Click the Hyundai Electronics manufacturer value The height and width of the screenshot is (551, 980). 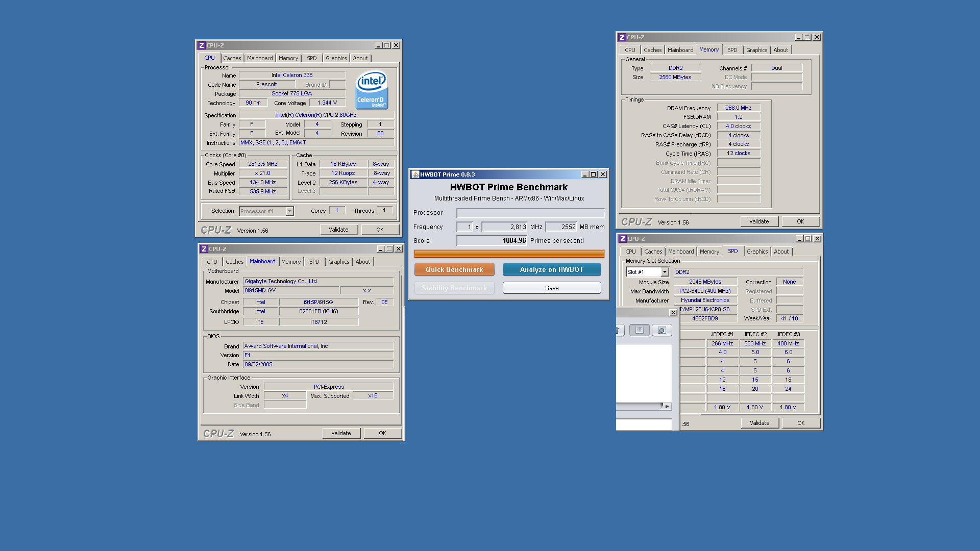coord(705,300)
